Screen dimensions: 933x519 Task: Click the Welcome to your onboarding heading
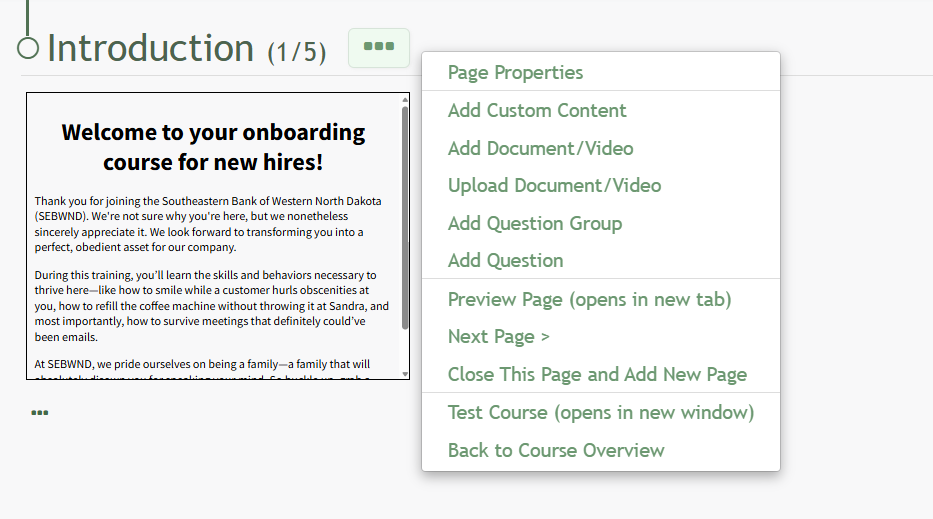[213, 147]
